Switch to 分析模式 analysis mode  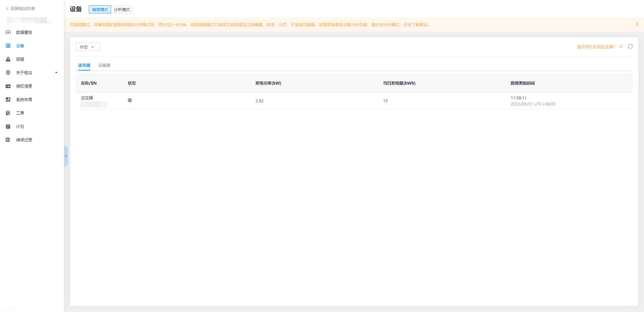pos(122,10)
